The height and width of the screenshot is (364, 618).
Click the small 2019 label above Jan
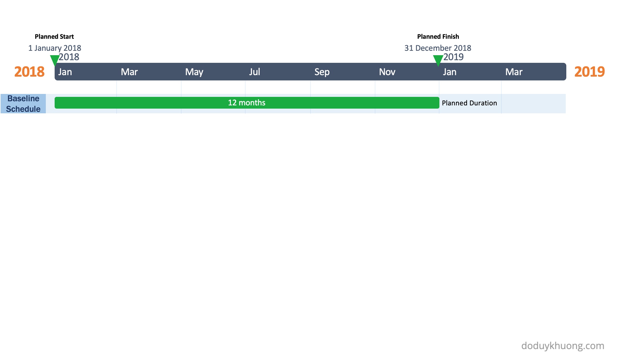pyautogui.click(x=454, y=57)
